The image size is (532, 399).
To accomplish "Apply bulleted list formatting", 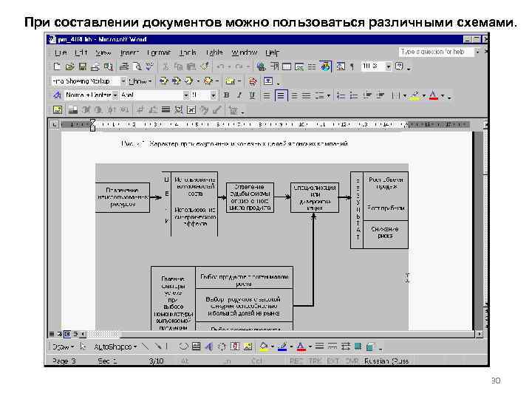I will coord(353,95).
